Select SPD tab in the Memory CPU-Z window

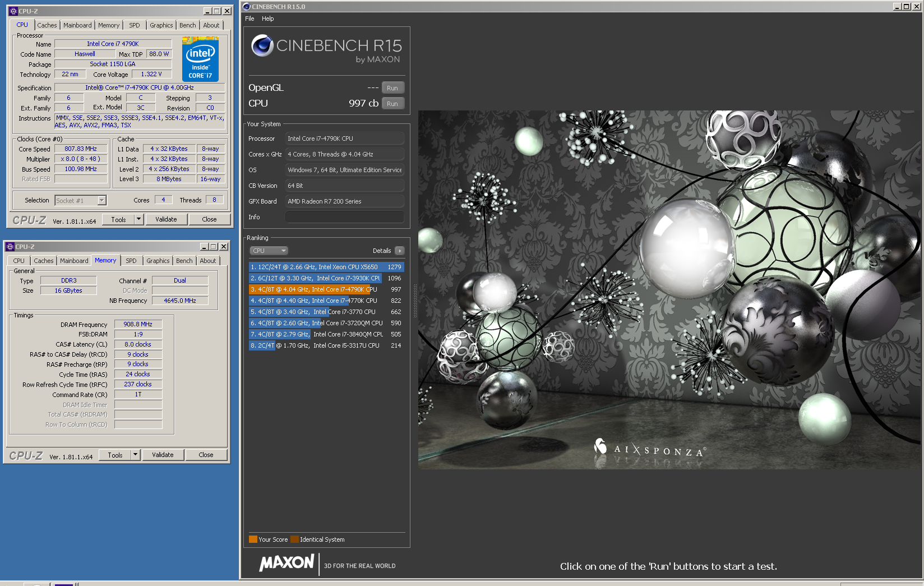(131, 261)
